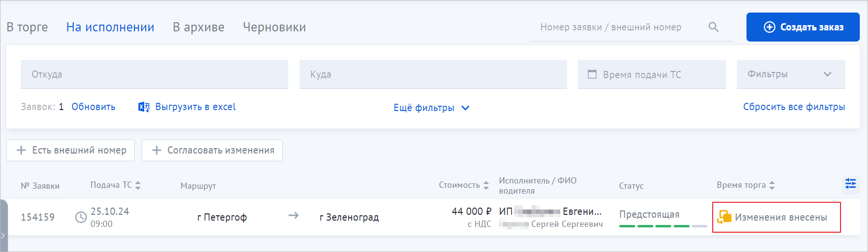Image resolution: width=868 pixels, height=252 pixels.
Task: Click the plus icon in 'Создать заказ'
Action: pyautogui.click(x=770, y=27)
